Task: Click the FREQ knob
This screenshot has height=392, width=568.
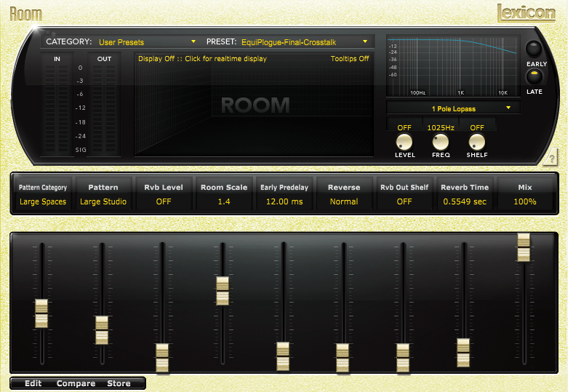Action: pos(441,142)
